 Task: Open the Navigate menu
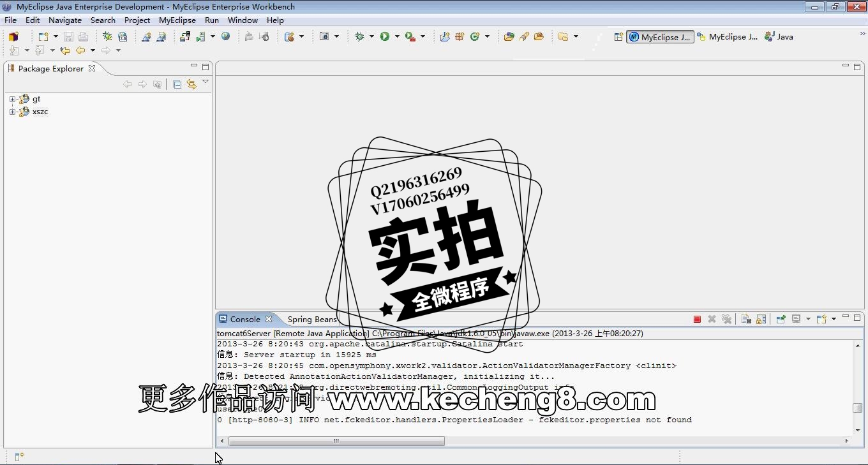click(x=65, y=20)
